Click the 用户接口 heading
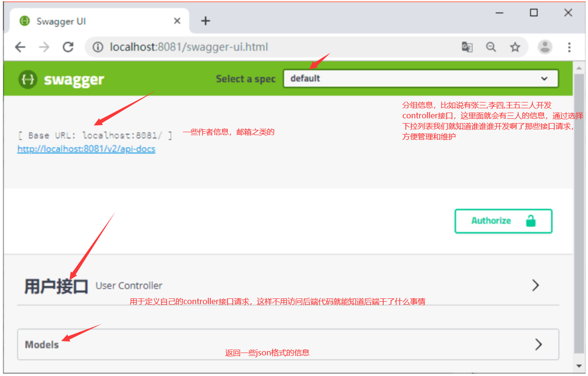This screenshot has width=588, height=376. pos(56,286)
